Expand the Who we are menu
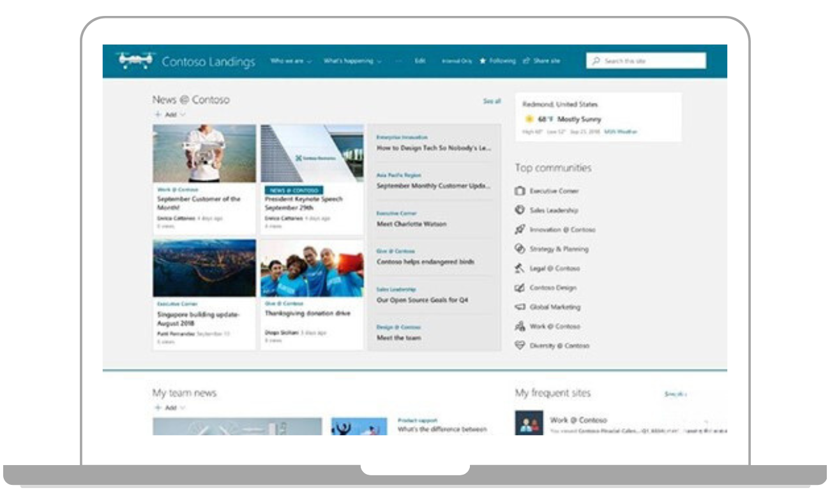 (291, 61)
